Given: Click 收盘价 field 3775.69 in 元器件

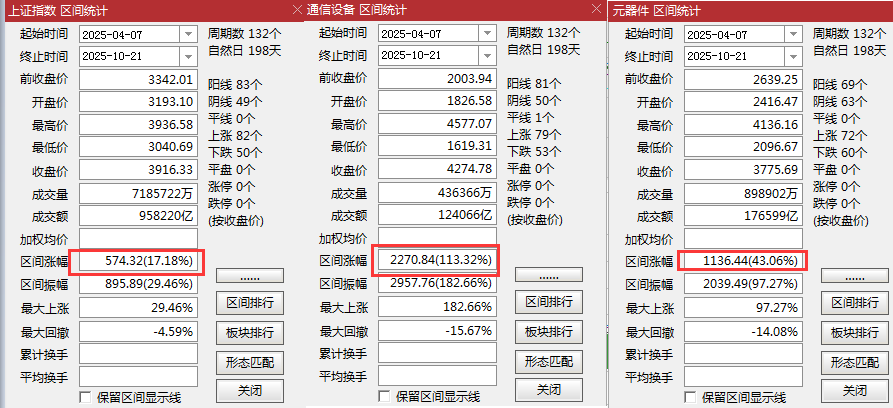Looking at the screenshot, I should [743, 170].
